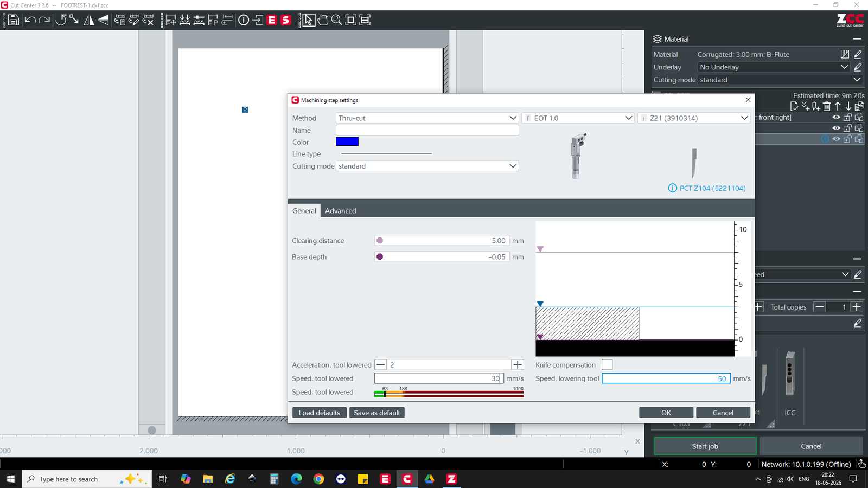Viewport: 868px width, 488px height.
Task: Click the Information circle toolbar icon
Action: [x=244, y=20]
